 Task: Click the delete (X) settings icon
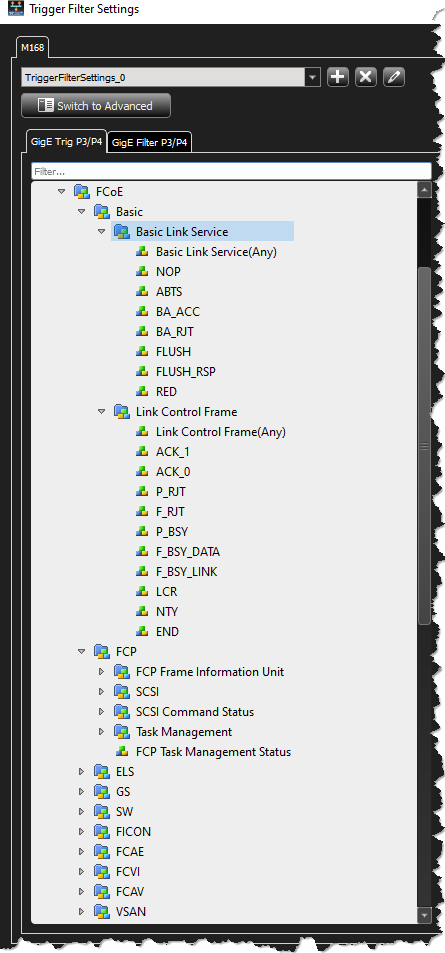pyautogui.click(x=366, y=77)
